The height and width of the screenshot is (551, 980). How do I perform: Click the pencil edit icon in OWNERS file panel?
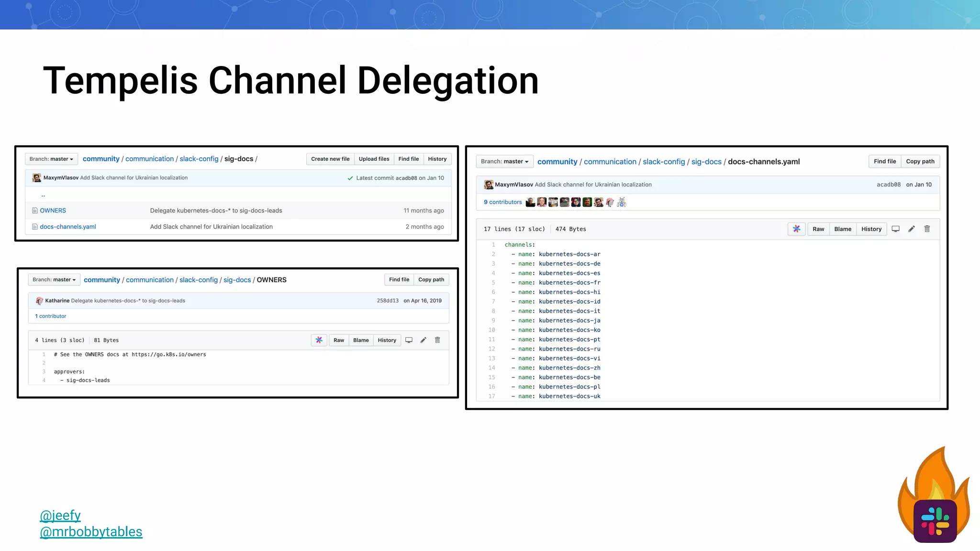pyautogui.click(x=423, y=340)
